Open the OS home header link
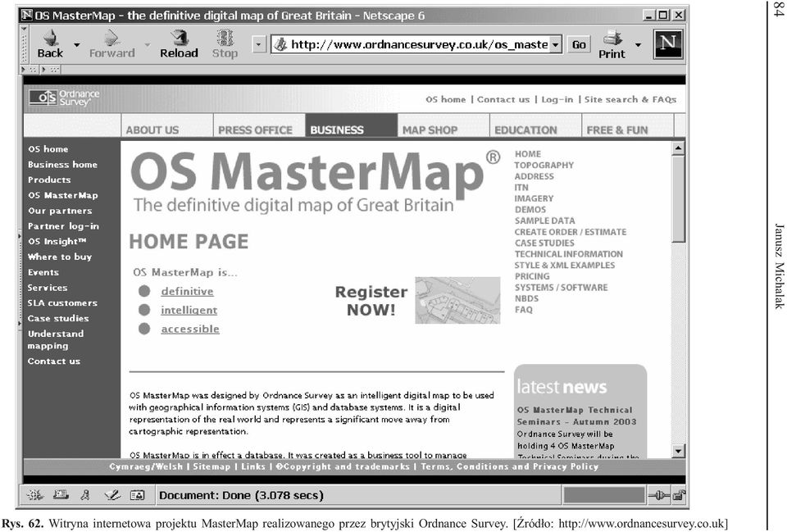This screenshot has width=787, height=532. [x=446, y=99]
